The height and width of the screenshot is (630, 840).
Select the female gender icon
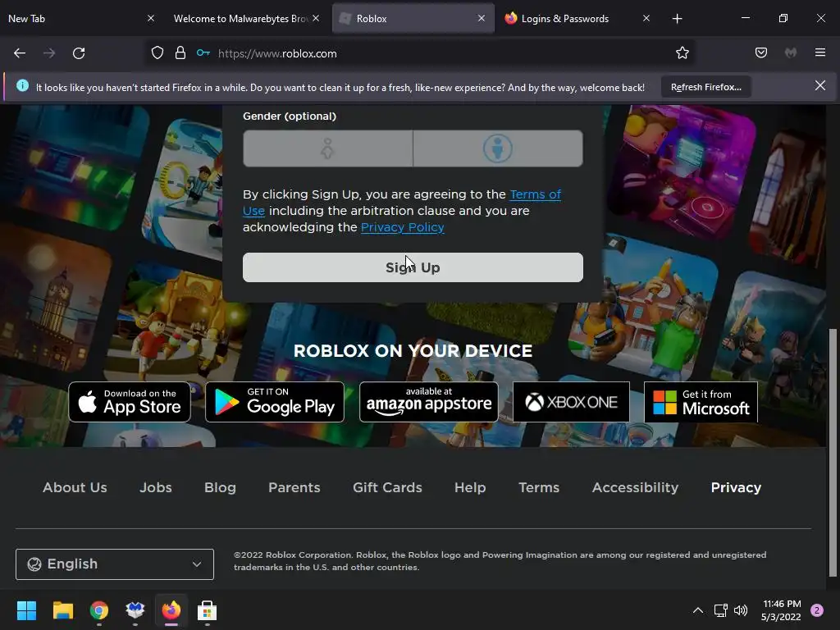tap(327, 148)
